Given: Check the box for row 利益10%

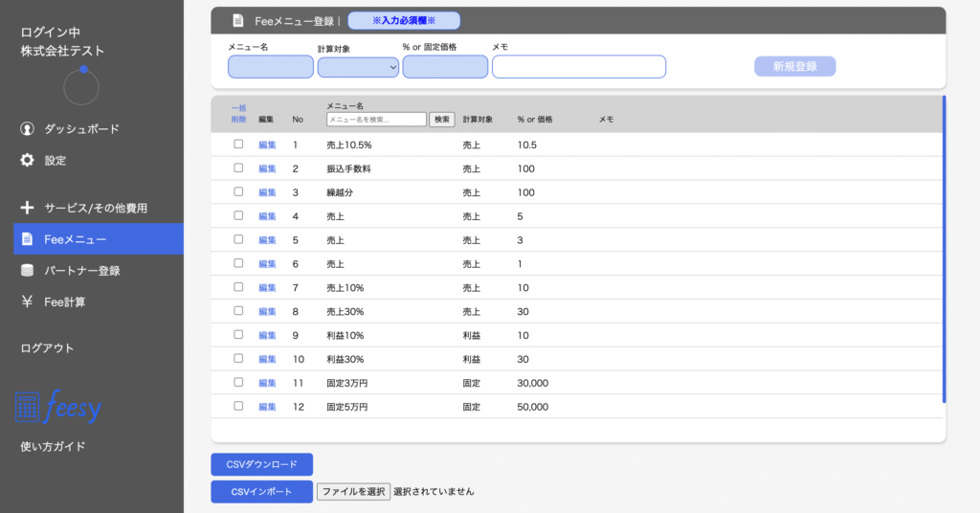Looking at the screenshot, I should pyautogui.click(x=238, y=334).
